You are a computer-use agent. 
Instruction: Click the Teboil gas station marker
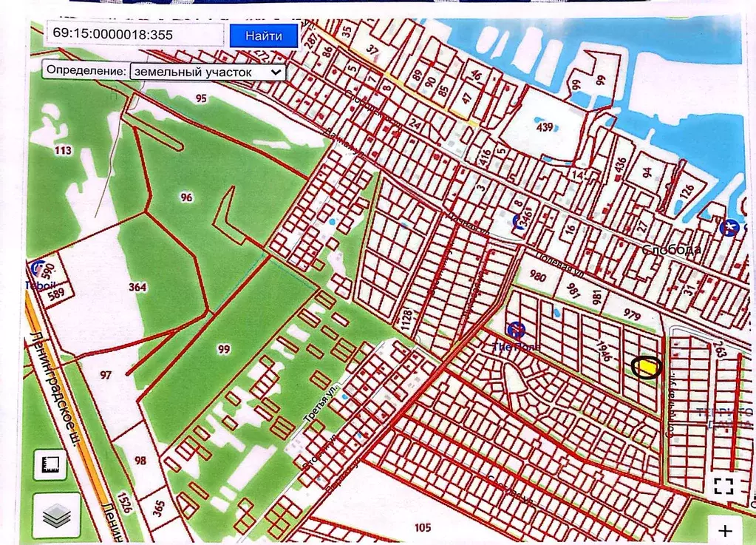[x=38, y=269]
